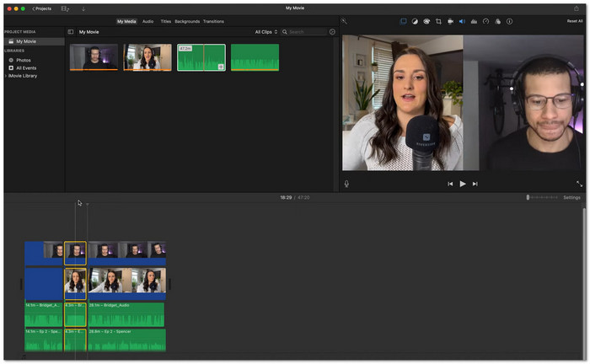Open the color balance tool

tap(415, 21)
